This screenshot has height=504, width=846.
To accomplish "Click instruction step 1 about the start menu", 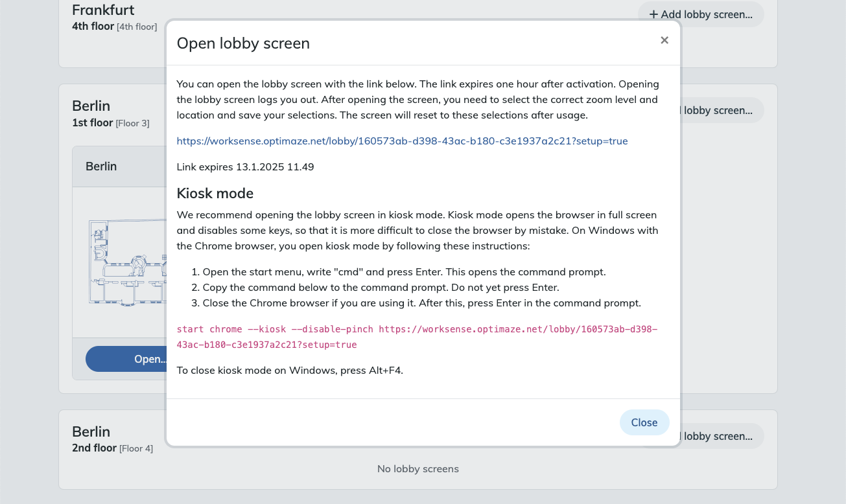I will click(404, 272).
